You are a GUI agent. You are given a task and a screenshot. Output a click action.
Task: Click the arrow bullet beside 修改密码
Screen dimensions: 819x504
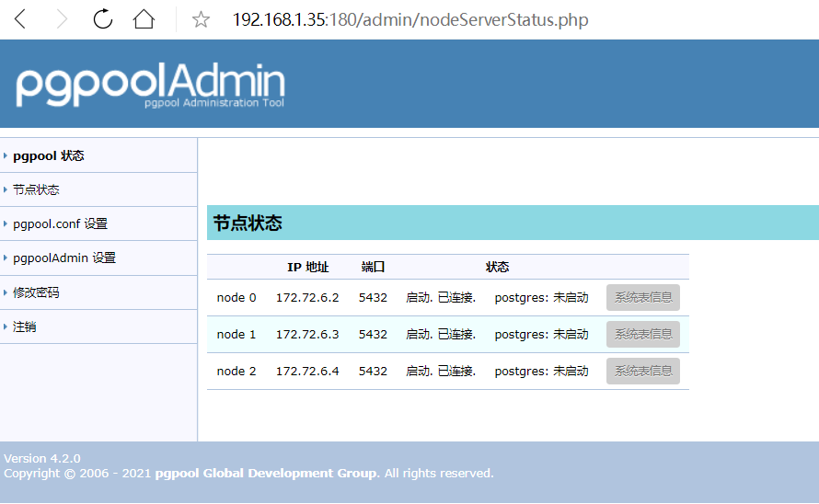(6, 292)
